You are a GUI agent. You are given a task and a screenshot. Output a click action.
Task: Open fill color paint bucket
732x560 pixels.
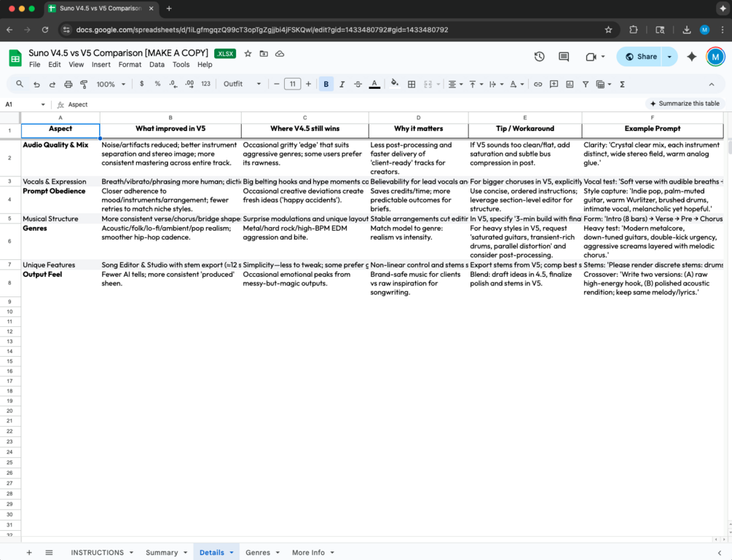coord(395,84)
